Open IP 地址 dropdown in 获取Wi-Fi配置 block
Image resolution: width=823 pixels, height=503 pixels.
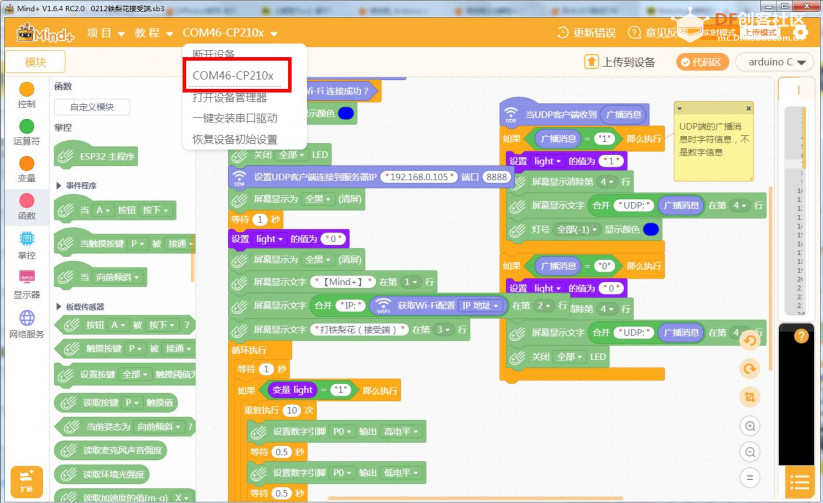[481, 306]
